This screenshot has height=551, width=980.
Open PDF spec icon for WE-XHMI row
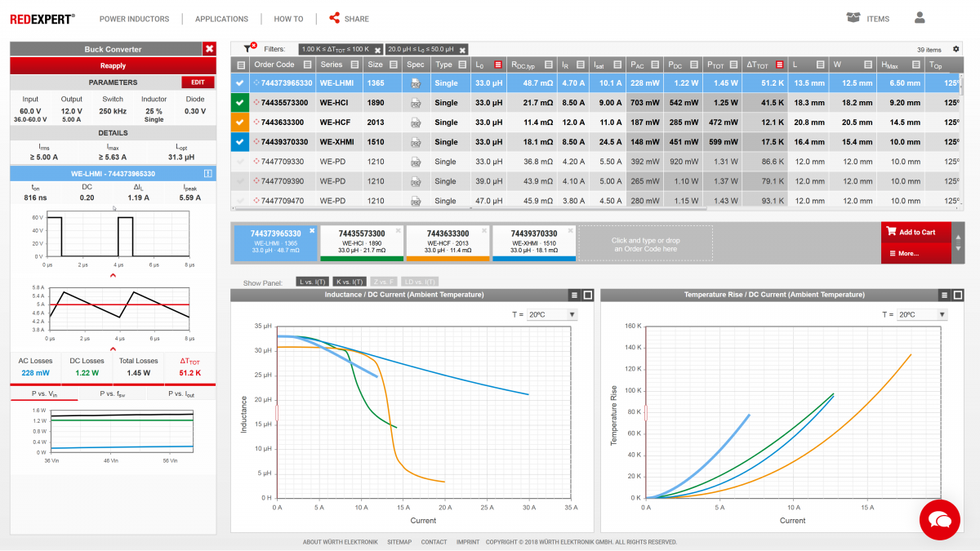(416, 142)
